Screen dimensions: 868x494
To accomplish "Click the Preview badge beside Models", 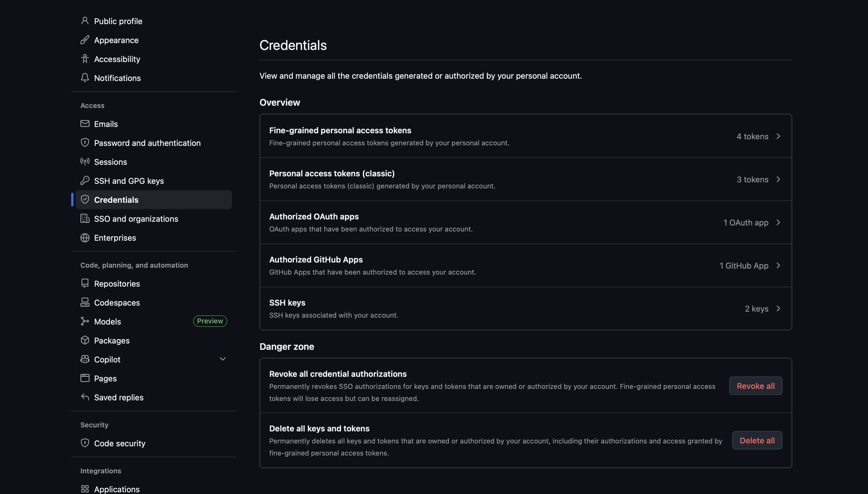I will click(210, 321).
